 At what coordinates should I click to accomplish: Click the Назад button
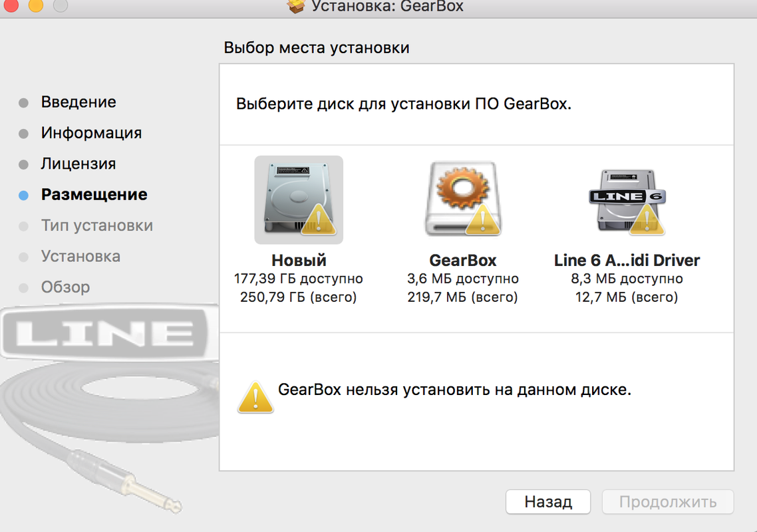click(x=548, y=502)
